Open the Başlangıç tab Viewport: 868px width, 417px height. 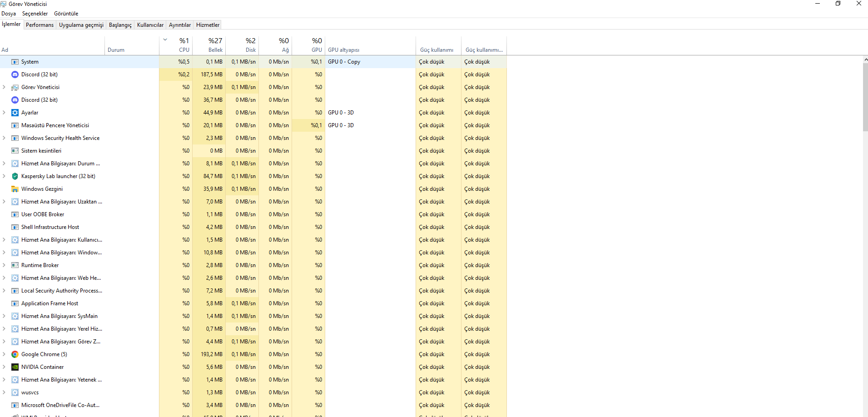click(120, 25)
